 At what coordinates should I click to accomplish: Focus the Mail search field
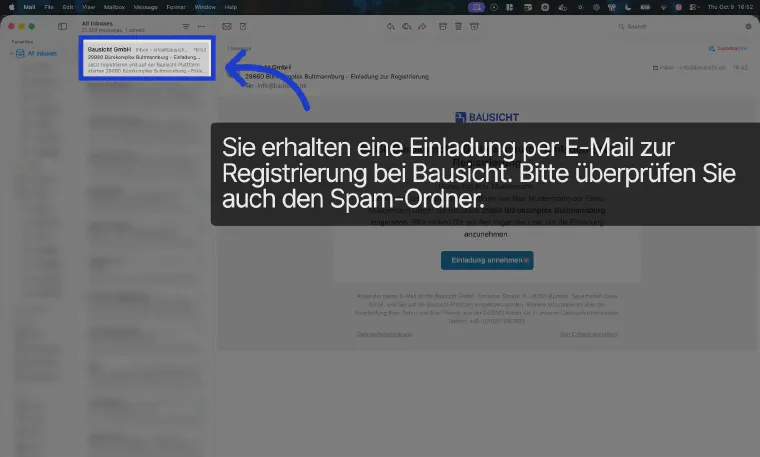(679, 27)
